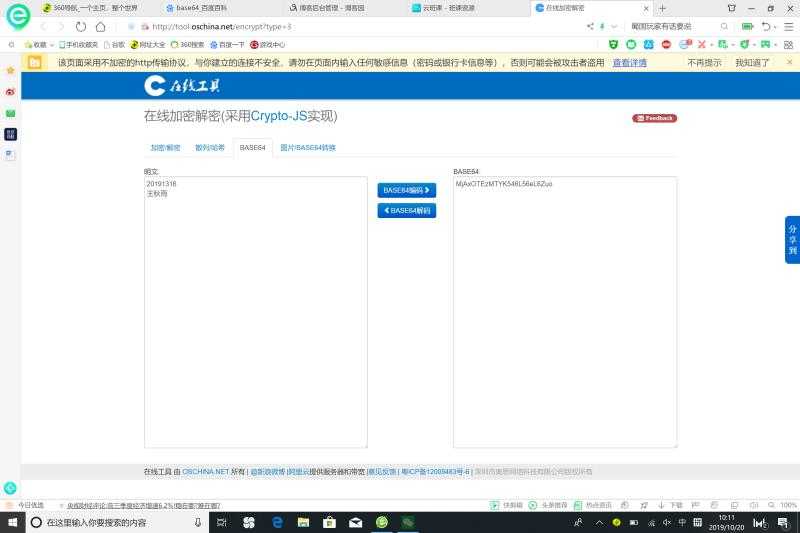Image resolution: width=800 pixels, height=533 pixels.
Task: Open the action center notification icon
Action: point(783,522)
